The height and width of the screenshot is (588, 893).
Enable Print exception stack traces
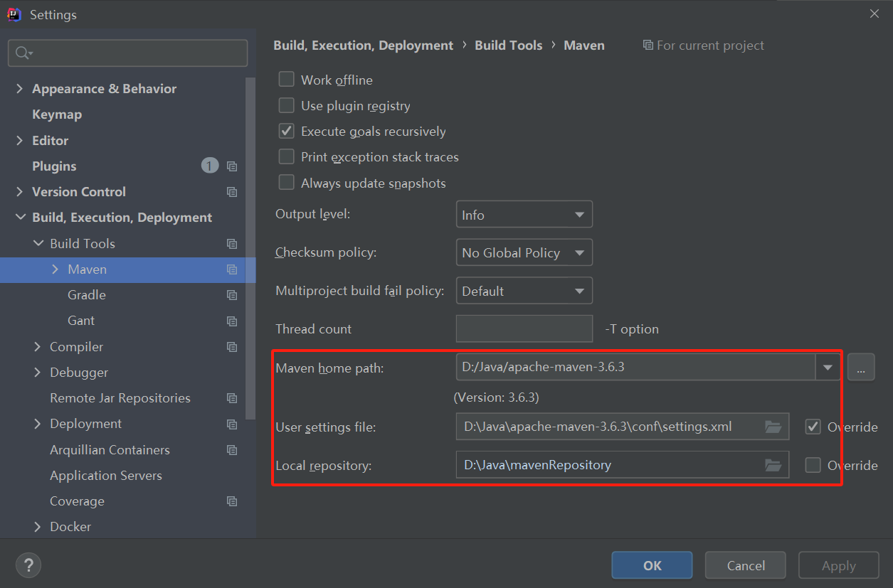point(286,156)
